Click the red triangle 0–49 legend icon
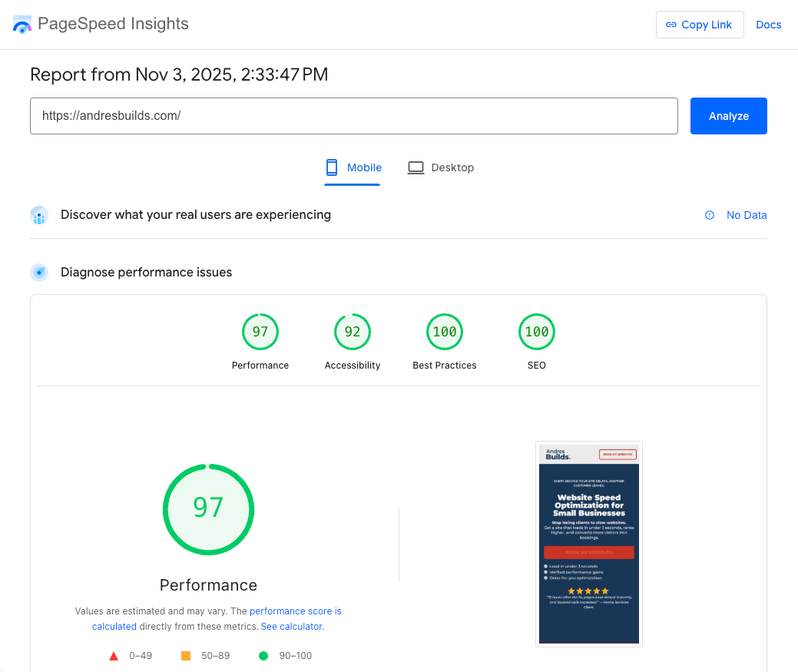This screenshot has width=798, height=672. (114, 655)
